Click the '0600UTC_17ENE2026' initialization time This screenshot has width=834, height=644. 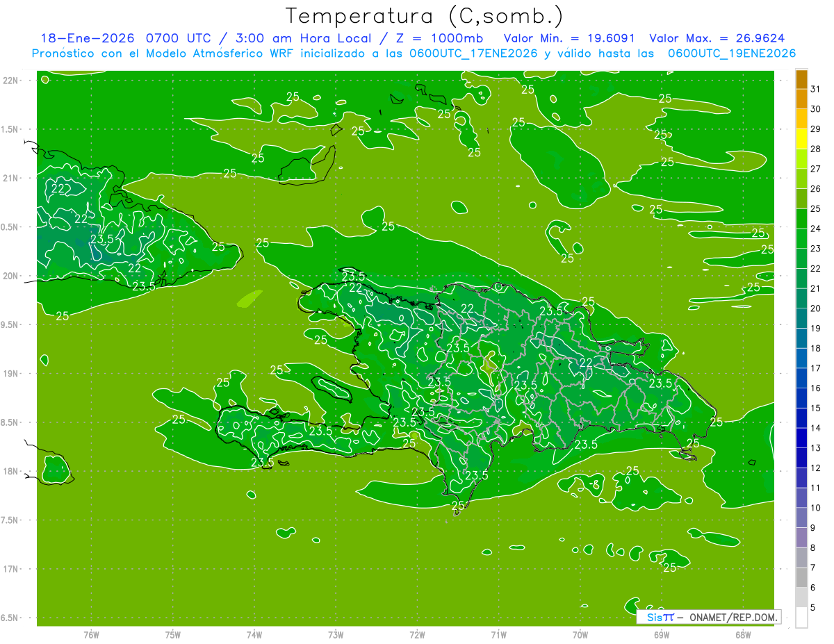click(x=473, y=53)
